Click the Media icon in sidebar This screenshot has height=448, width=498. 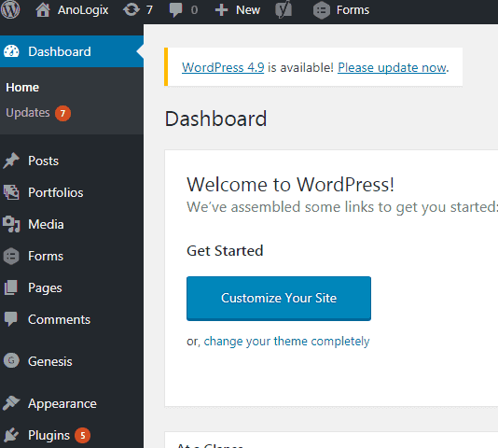11,224
